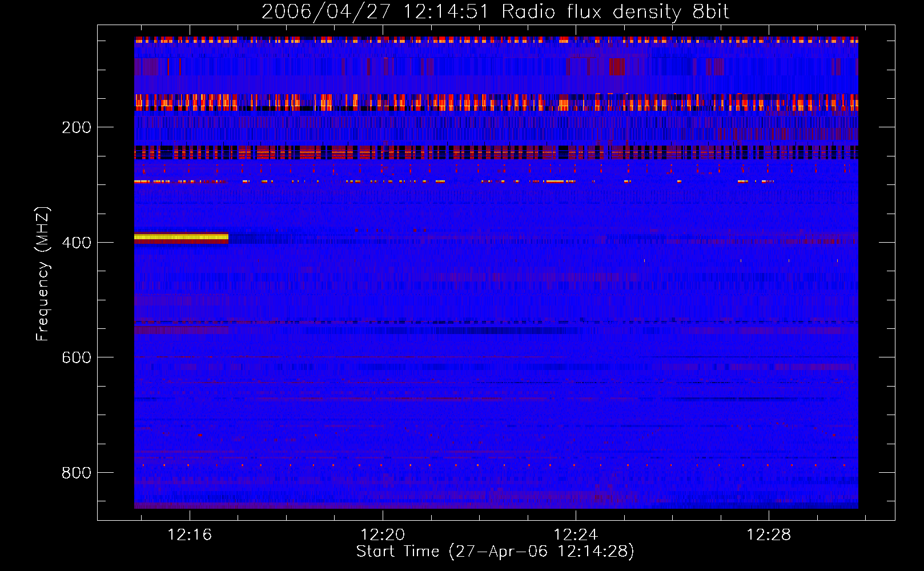Click the 800 frequency tick label

77,473
